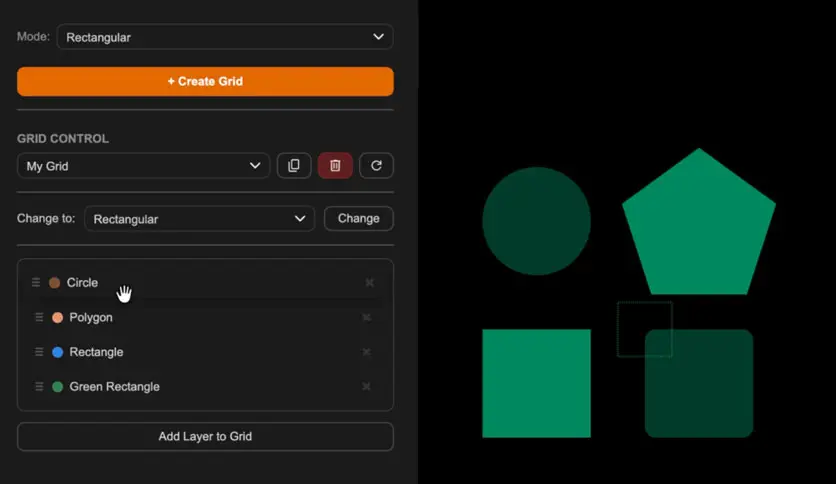836x484 pixels.
Task: Click the Create Grid button
Action: click(205, 82)
